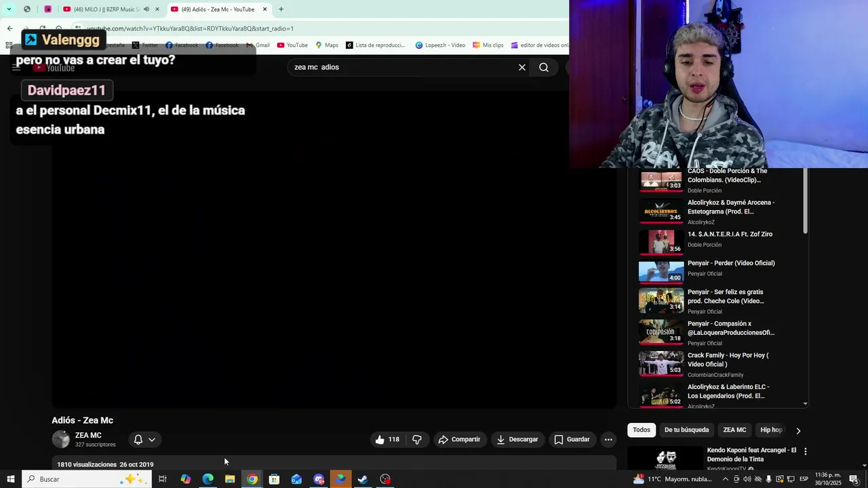868x488 pixels.
Task: Go back with browser back arrow
Action: click(x=9, y=28)
